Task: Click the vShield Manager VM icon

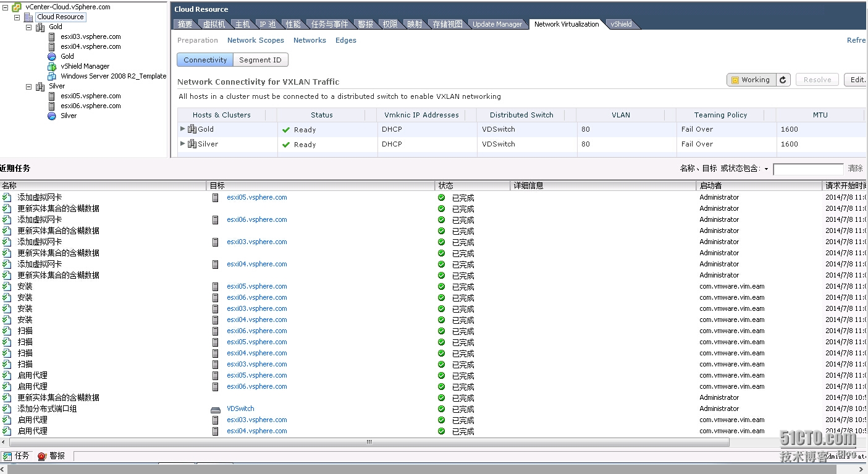Action: click(x=52, y=66)
